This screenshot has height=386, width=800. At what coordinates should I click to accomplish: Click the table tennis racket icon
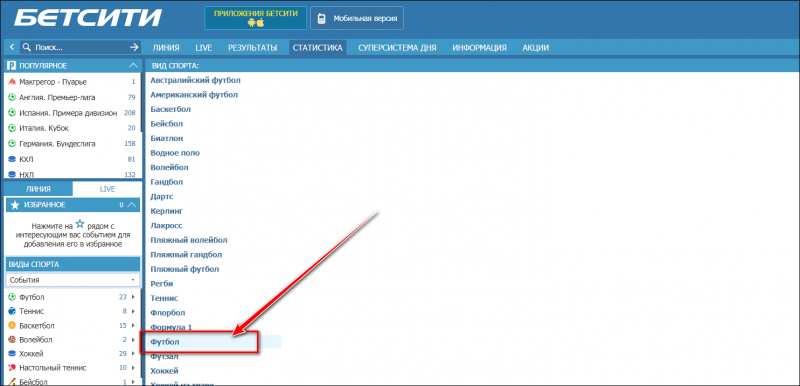click(12, 368)
